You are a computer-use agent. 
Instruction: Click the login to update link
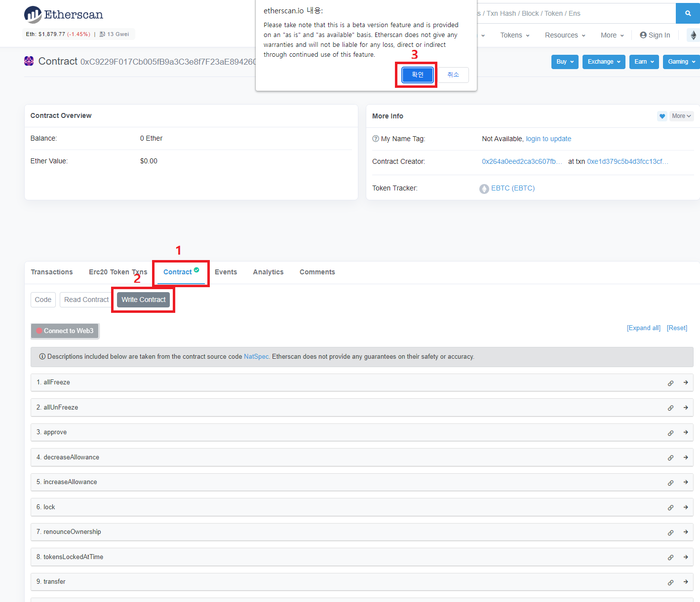[548, 139]
